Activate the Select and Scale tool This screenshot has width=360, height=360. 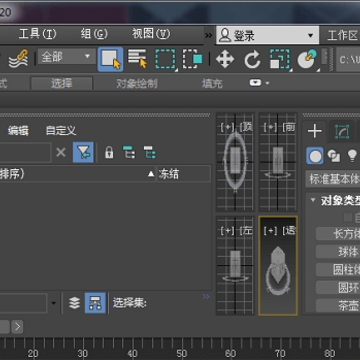point(279,59)
